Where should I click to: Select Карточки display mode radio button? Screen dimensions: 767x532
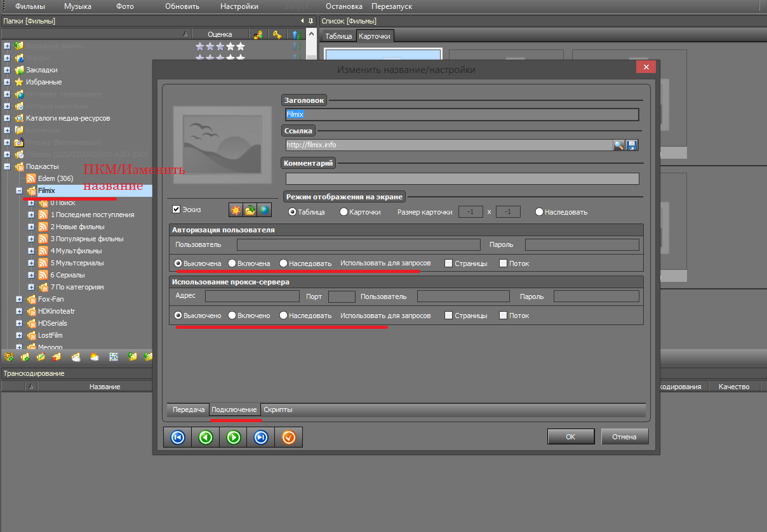(x=343, y=212)
